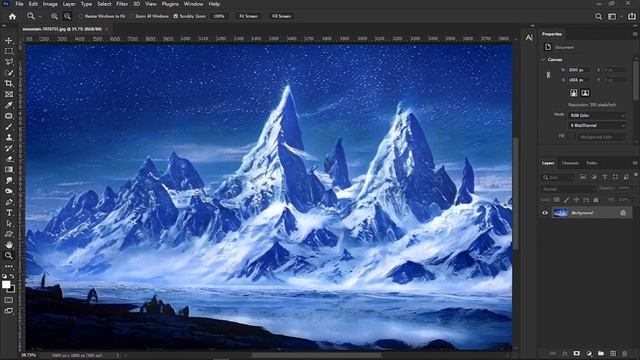
Task: Open the Mode RGB Color dropdown
Action: pyautogui.click(x=597, y=116)
